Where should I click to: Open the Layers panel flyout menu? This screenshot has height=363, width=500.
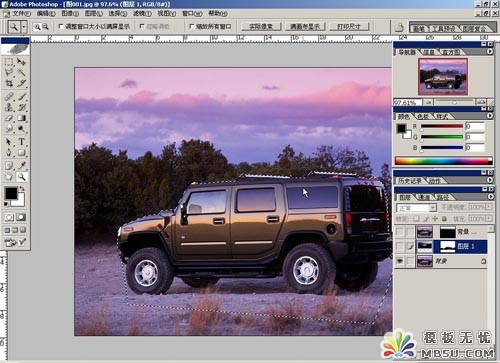pos(490,197)
